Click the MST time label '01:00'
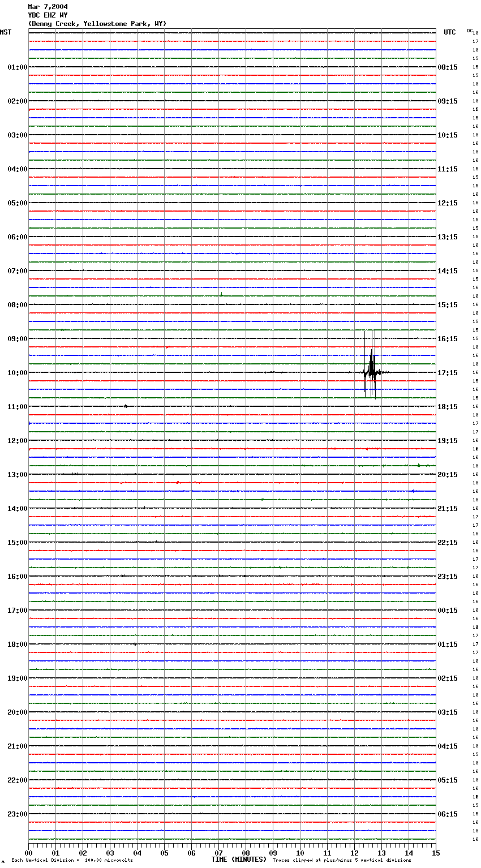 pos(17,67)
